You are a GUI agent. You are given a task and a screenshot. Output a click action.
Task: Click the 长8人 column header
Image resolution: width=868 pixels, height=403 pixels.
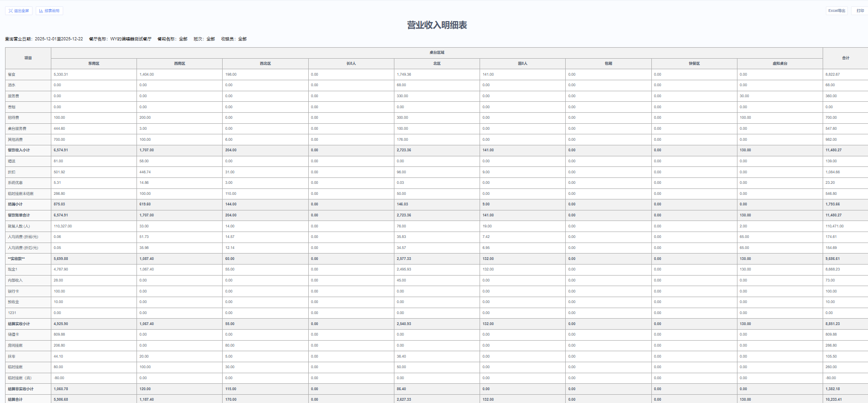(x=351, y=64)
